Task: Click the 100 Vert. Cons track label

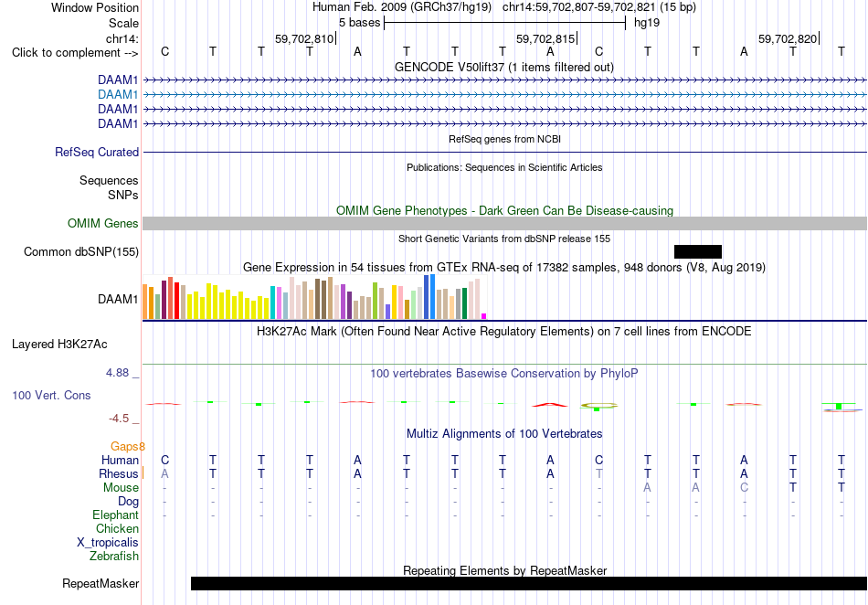Action: (51, 395)
